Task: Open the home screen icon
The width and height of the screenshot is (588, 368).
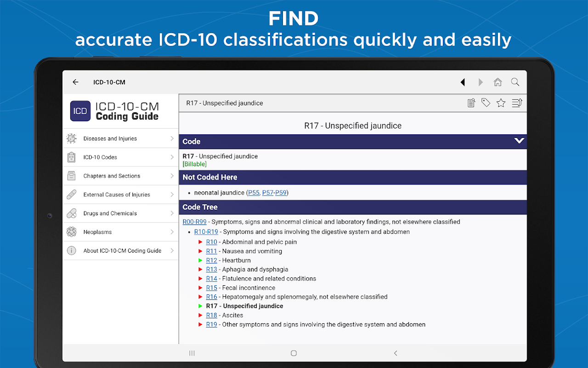Action: pos(498,82)
